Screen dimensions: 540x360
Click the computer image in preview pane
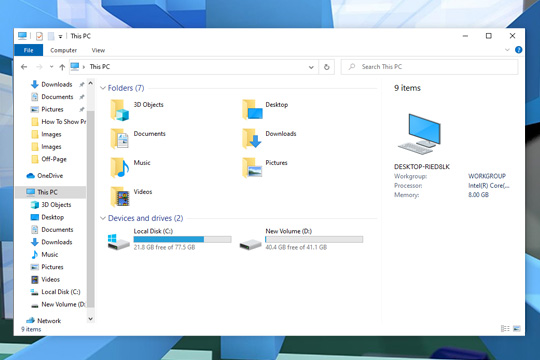tap(419, 134)
